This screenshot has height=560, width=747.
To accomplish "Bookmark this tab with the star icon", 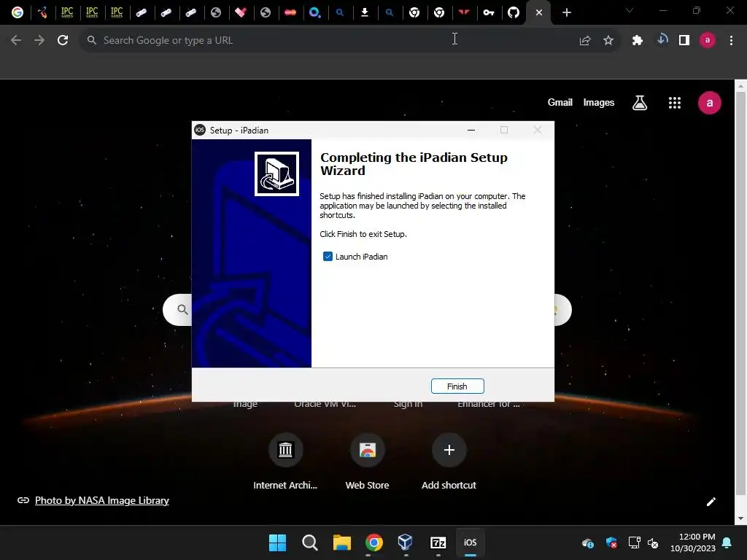I will pos(608,41).
